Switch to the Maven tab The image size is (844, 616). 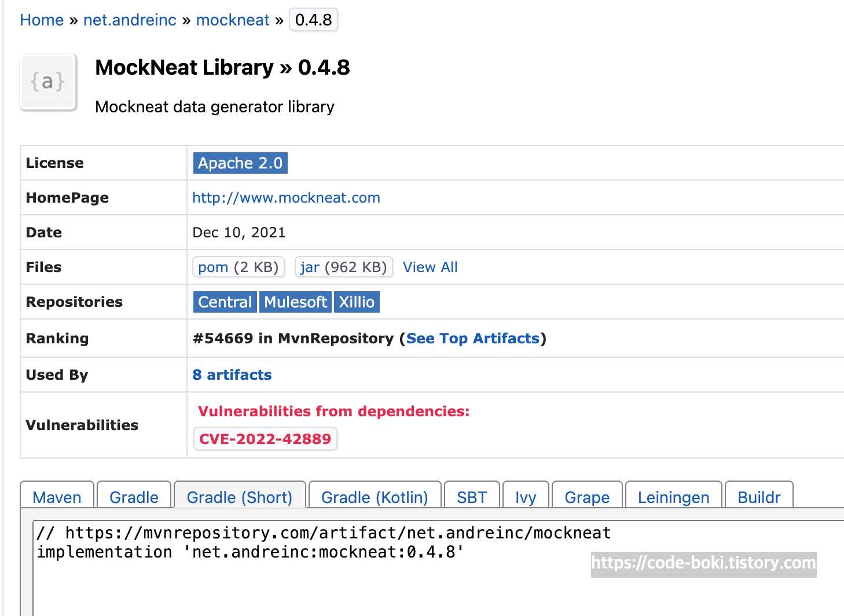click(x=57, y=497)
